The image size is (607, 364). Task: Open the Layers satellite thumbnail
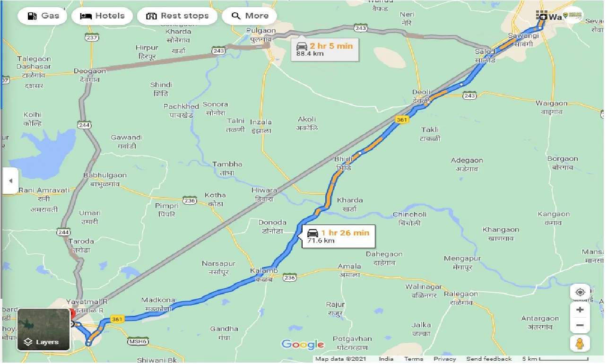43,329
